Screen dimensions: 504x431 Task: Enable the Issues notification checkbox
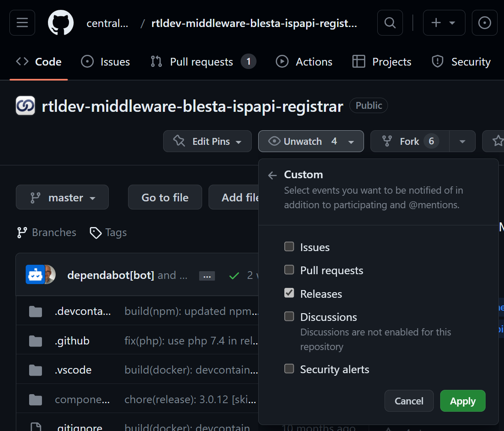289,247
